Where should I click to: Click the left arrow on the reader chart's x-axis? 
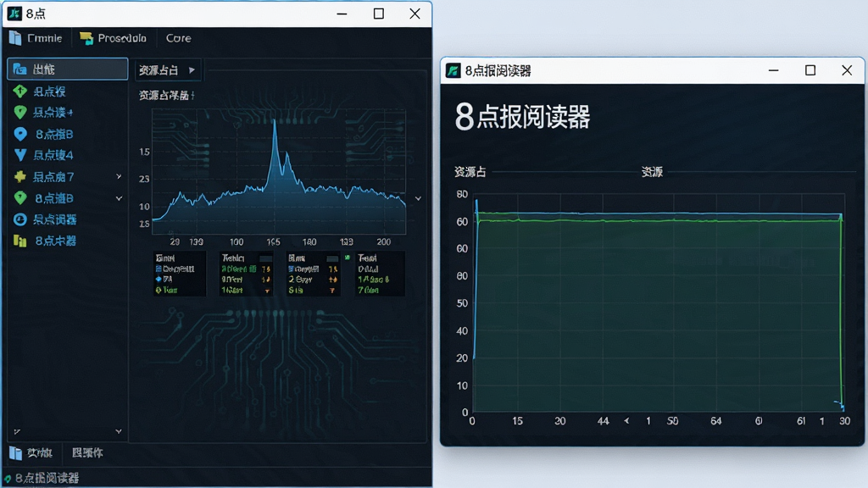(626, 421)
